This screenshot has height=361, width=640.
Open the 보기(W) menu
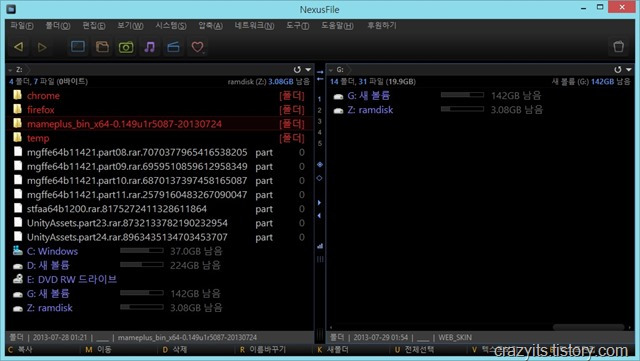(130, 26)
